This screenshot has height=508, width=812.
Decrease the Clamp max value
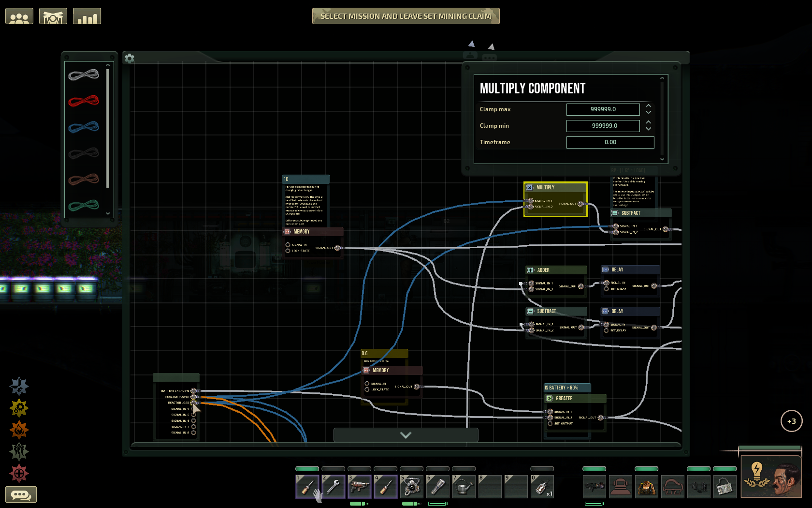649,112
